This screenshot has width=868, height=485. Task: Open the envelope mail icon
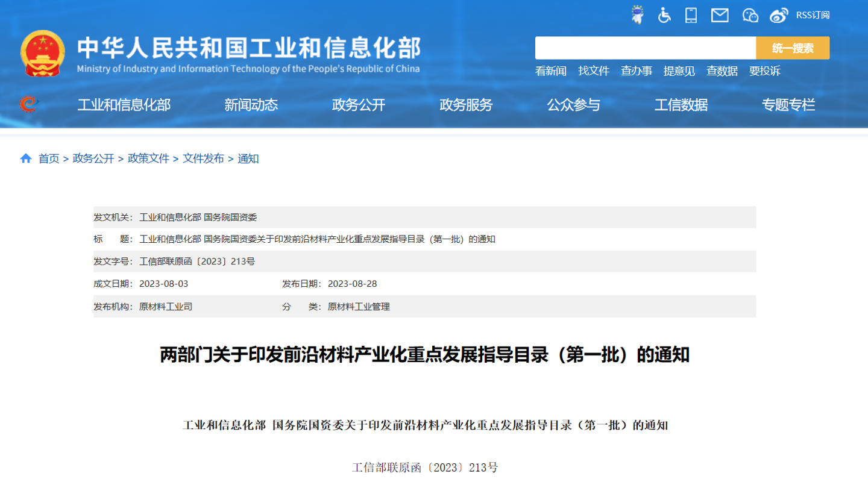click(720, 15)
